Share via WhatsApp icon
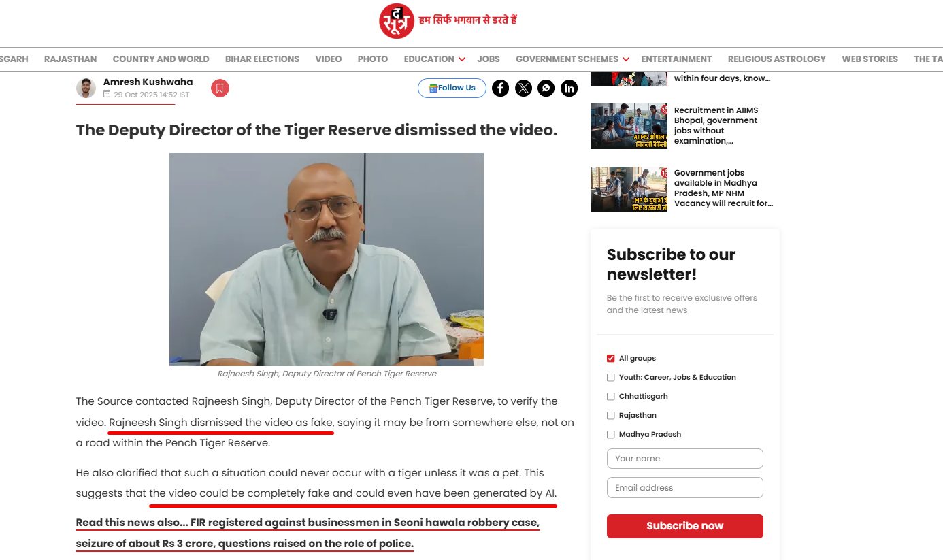The image size is (943, 560). pos(546,88)
